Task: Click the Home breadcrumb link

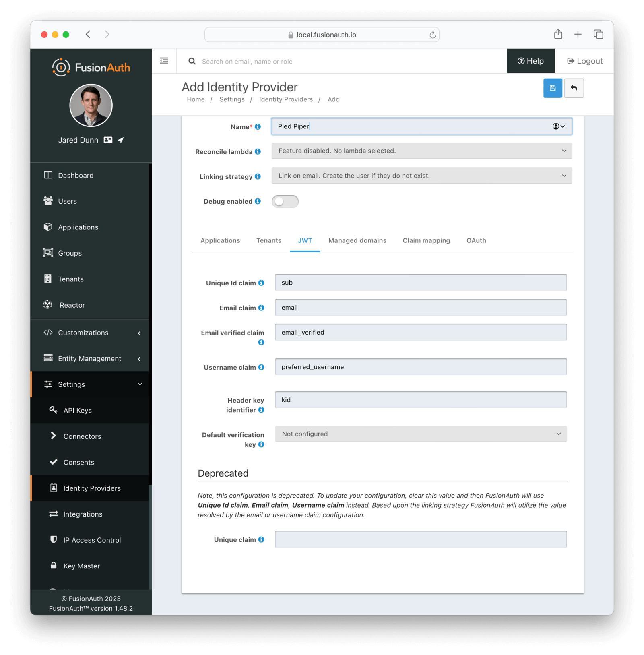Action: 196,100
